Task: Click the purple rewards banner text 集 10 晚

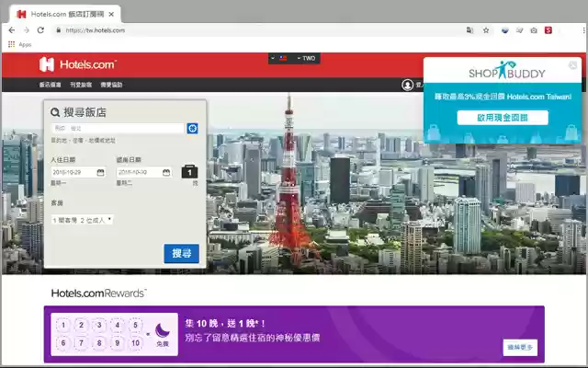Action: tap(225, 323)
